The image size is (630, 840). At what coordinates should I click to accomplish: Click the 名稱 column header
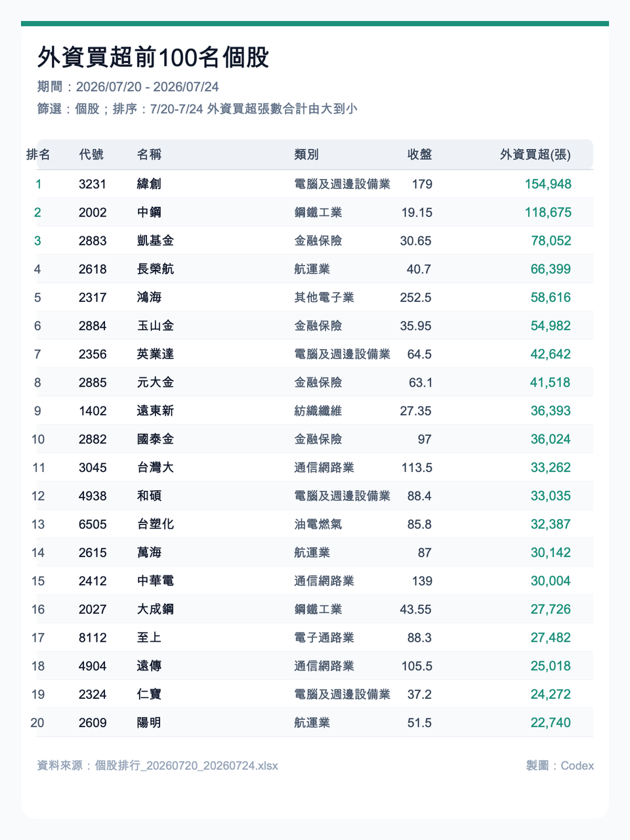coord(149,155)
